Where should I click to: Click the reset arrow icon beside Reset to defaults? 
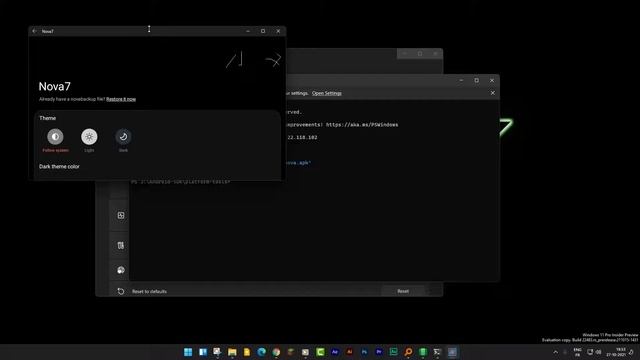(121, 291)
